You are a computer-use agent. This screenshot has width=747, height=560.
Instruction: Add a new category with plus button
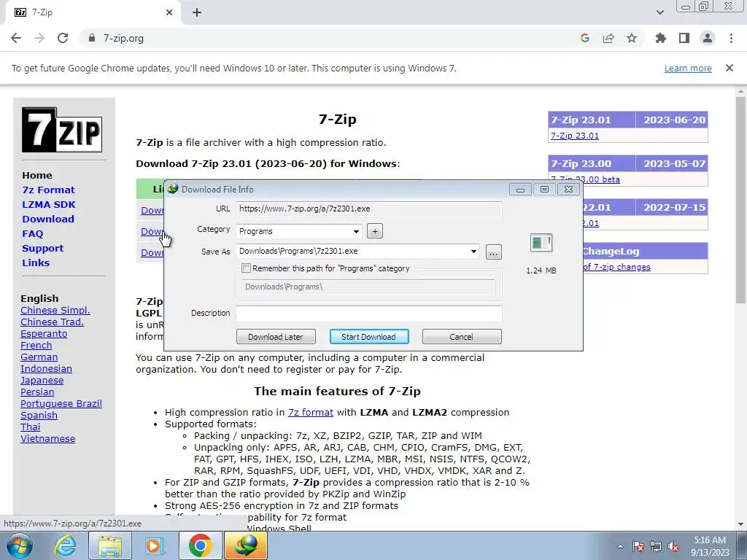pyautogui.click(x=375, y=231)
